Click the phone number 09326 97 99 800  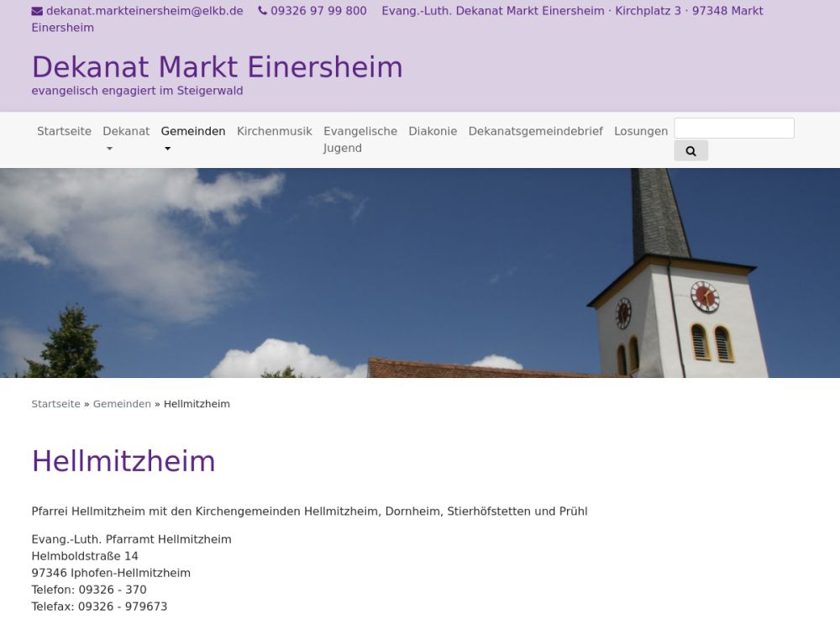point(318,12)
